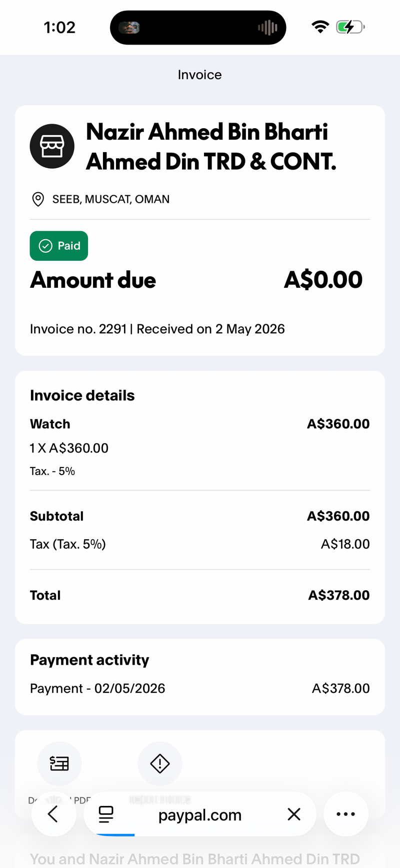Stop loading with the X icon
Image resolution: width=400 pixels, height=868 pixels.
pos(294,814)
